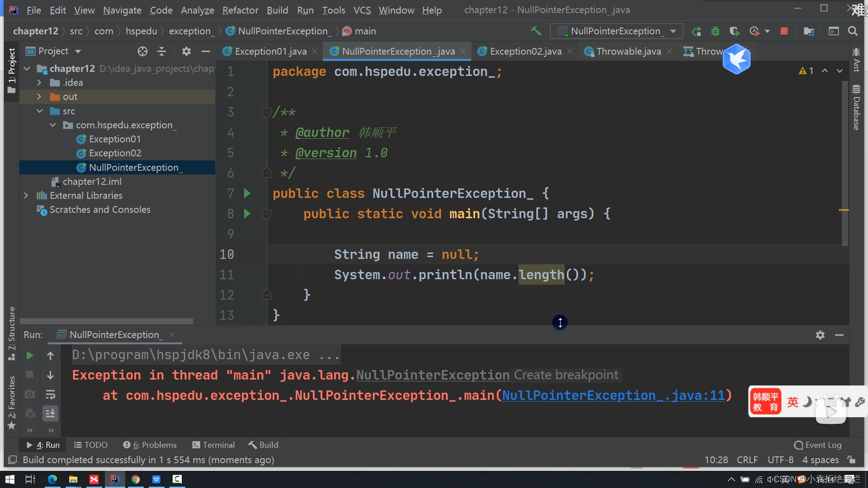This screenshot has height=488, width=868.
Task: Switch to Throwable.java tab
Action: tap(628, 52)
